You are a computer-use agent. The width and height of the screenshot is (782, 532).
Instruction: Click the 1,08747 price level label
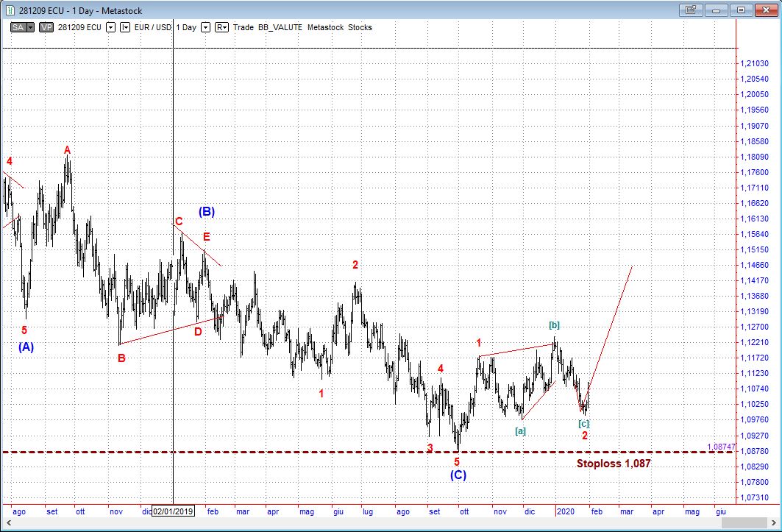click(x=721, y=447)
